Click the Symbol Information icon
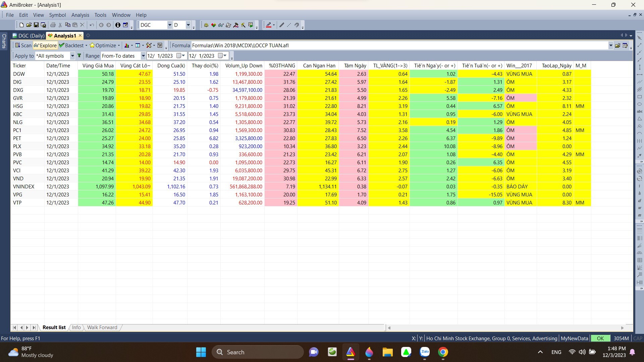Viewport: 644px width, 362px height. 118,25
